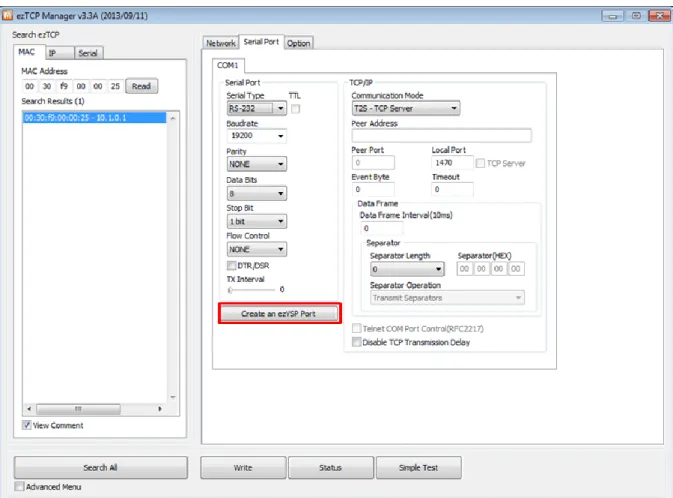Click the Local Port field showing 1470

coord(452,163)
